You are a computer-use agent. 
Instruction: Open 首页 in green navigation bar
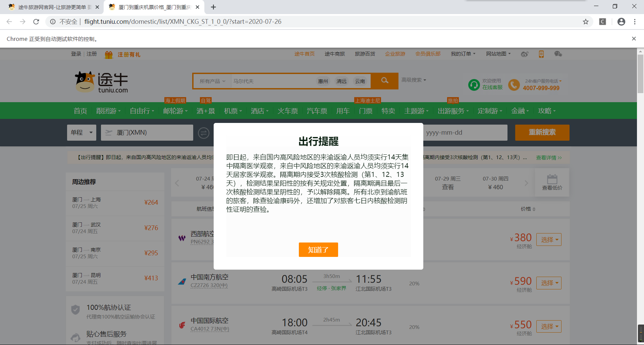click(80, 111)
